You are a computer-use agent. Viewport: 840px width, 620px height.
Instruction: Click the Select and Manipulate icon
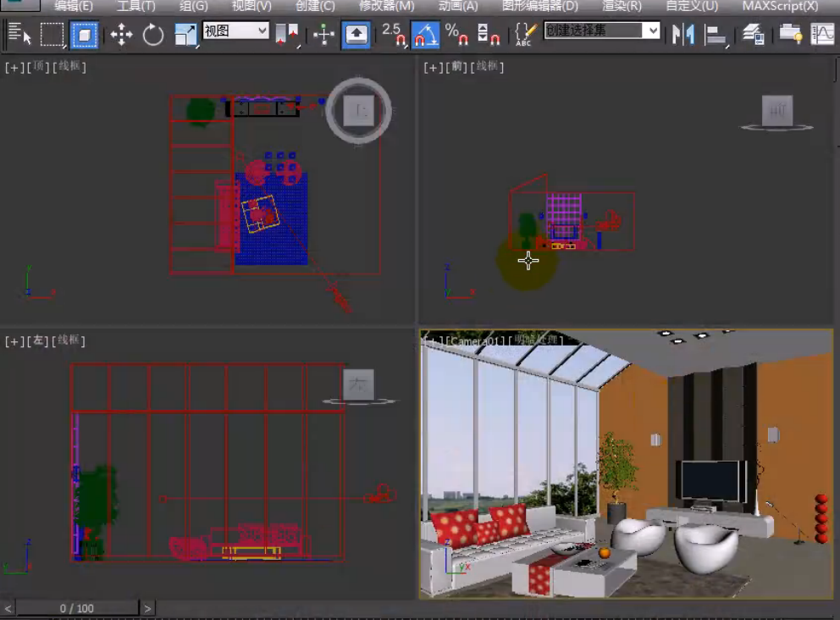point(323,35)
